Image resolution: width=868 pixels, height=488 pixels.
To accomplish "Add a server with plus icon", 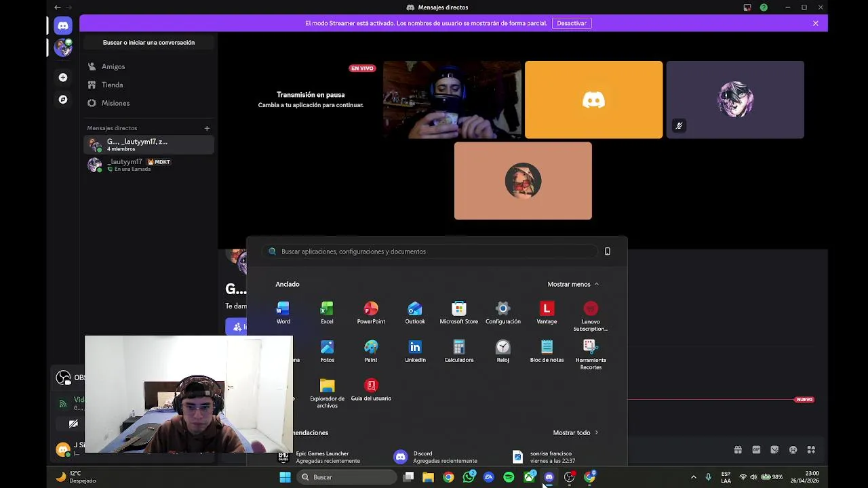I will (63, 77).
